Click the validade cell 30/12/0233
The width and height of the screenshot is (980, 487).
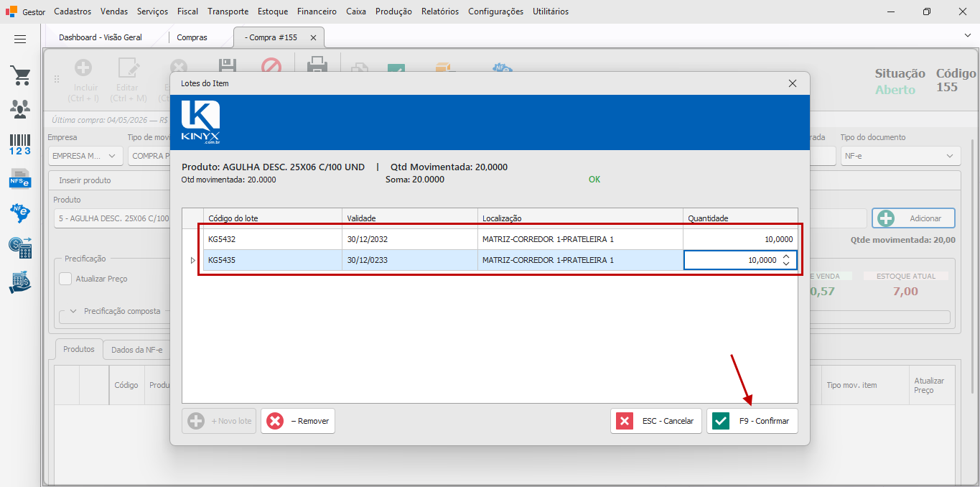click(410, 260)
